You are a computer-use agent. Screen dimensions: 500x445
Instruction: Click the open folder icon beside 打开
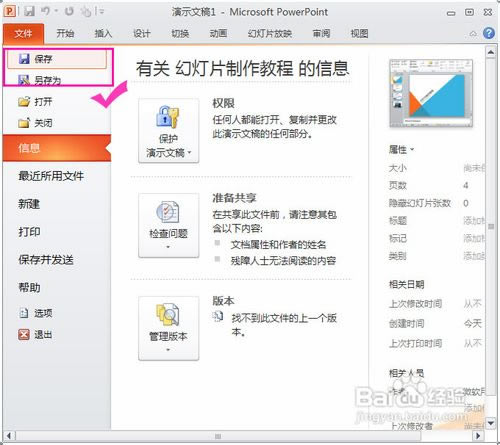pyautogui.click(x=24, y=101)
